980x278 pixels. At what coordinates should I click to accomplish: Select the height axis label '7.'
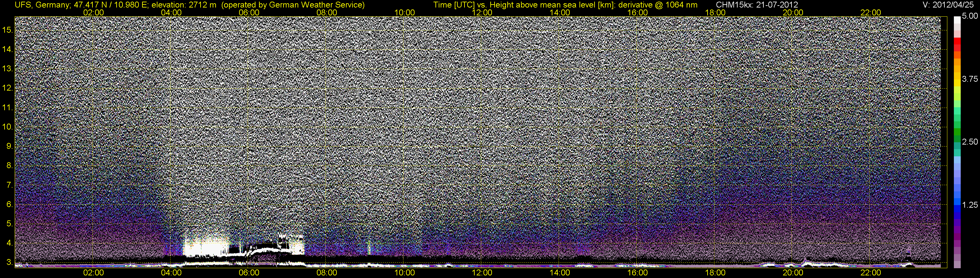tap(9, 185)
